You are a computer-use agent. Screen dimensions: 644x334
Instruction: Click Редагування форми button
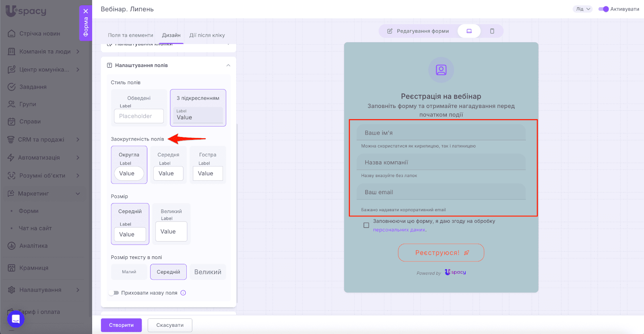(418, 31)
